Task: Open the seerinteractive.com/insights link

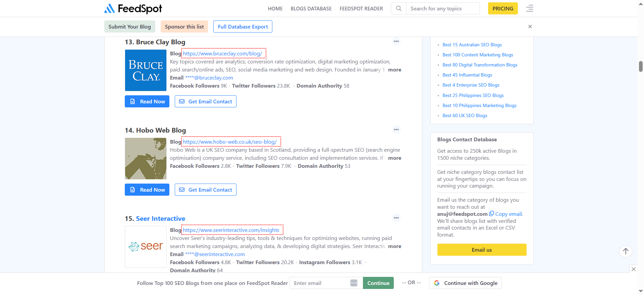Action: coord(231,230)
